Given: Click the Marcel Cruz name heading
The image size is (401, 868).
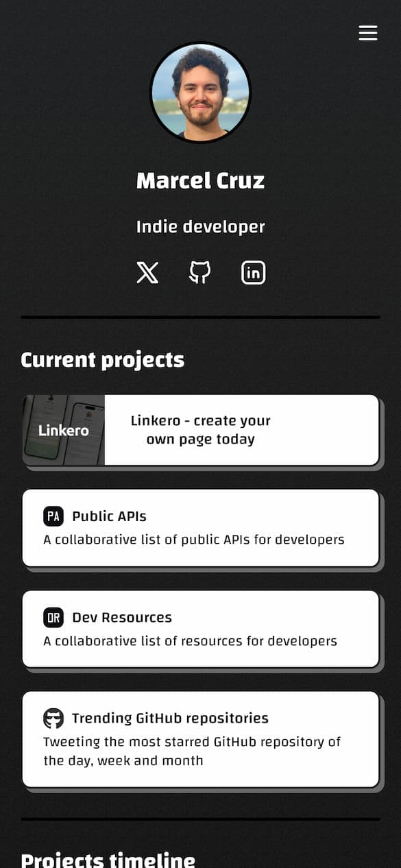Looking at the screenshot, I should tap(200, 181).
